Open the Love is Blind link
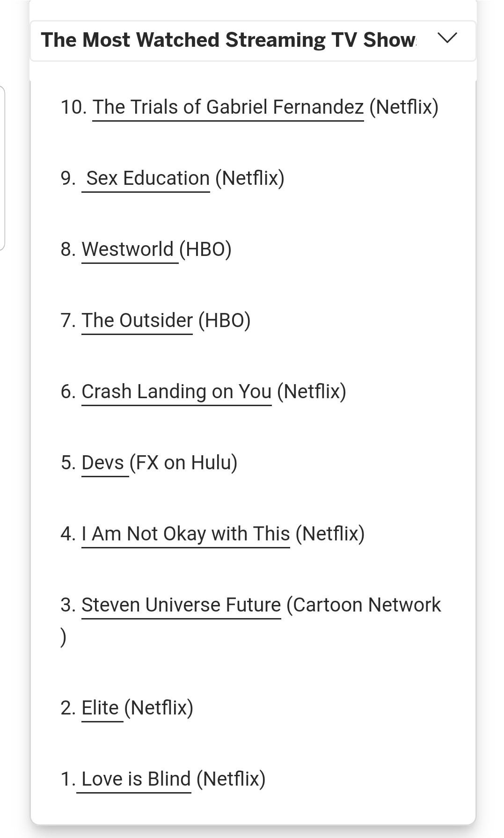 (x=136, y=779)
